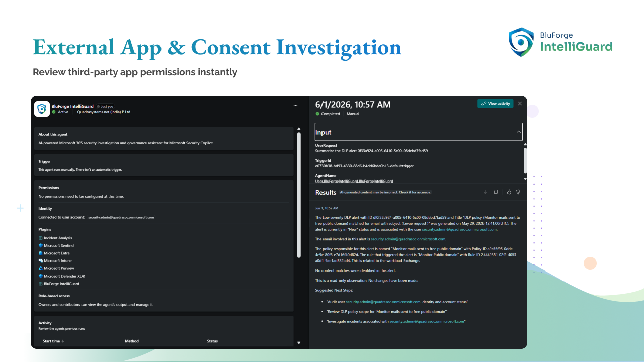
Task: Click the BluForge IntelliGuard shield logo
Action: point(521,42)
